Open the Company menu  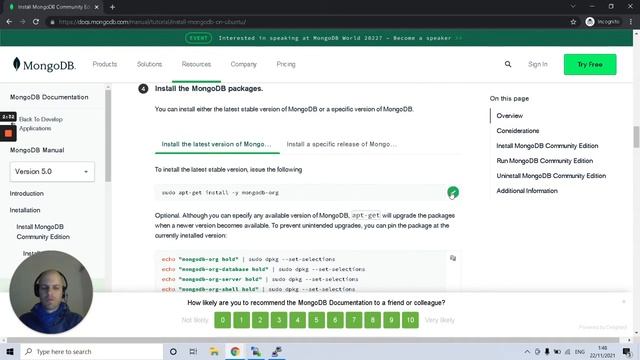244,64
